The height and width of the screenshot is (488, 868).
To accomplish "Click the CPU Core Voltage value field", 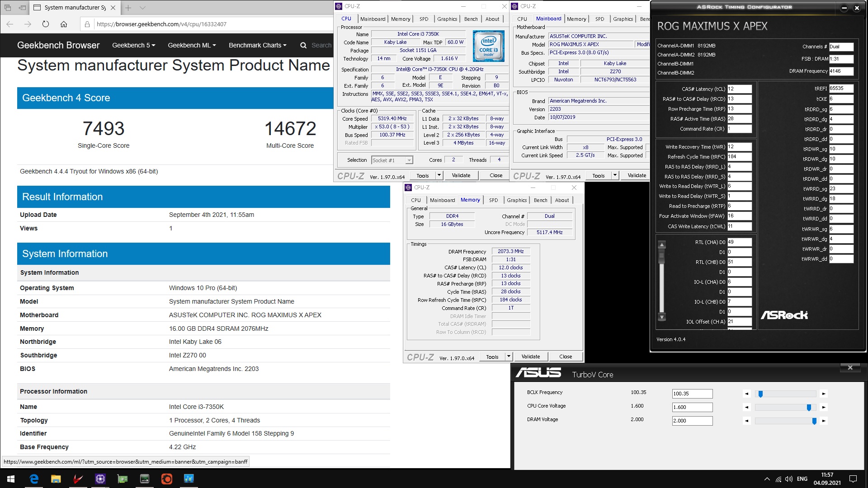I will 692,407.
